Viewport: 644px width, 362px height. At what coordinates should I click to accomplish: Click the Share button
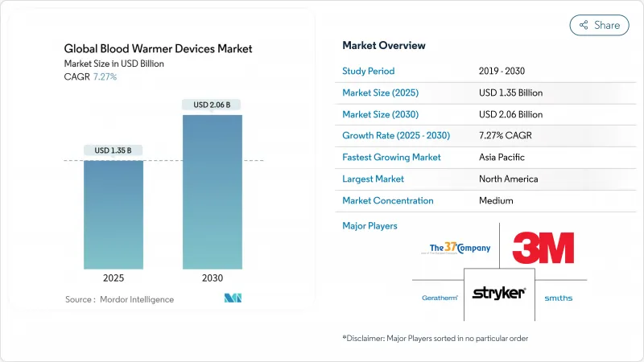[x=599, y=25]
